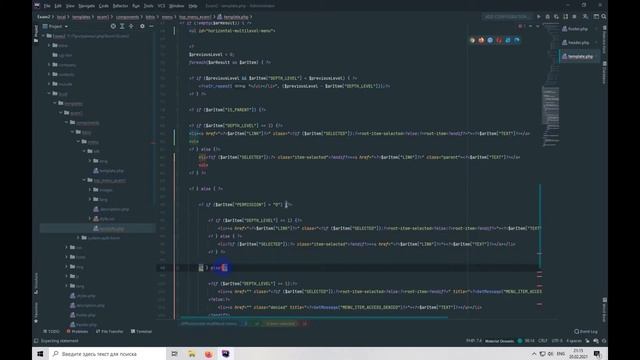Click the UTF-8 encoding indicator
Screen dimensions: 640x360
pos(557,341)
